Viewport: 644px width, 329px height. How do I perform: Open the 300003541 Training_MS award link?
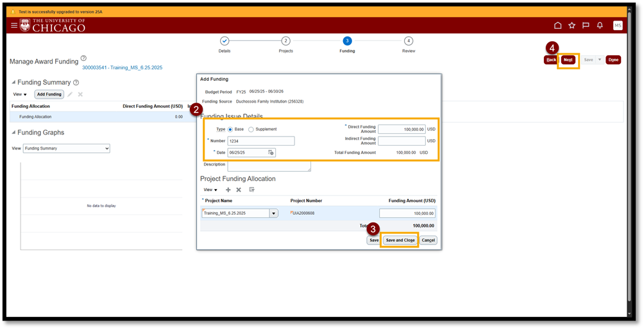tap(122, 67)
